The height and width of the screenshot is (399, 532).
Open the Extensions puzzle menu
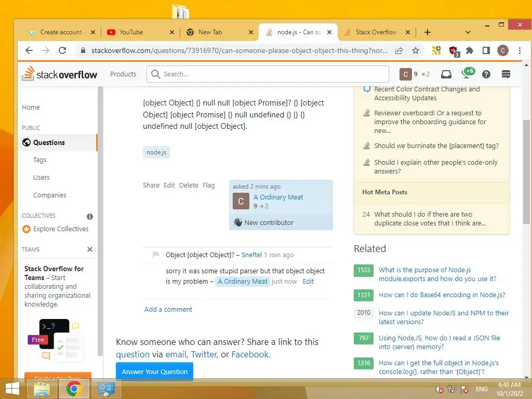[470, 50]
